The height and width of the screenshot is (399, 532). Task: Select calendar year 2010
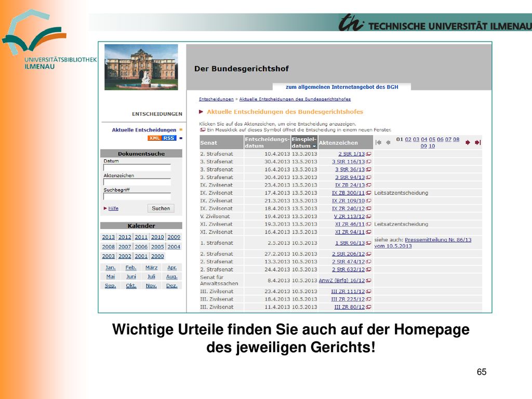(x=157, y=237)
